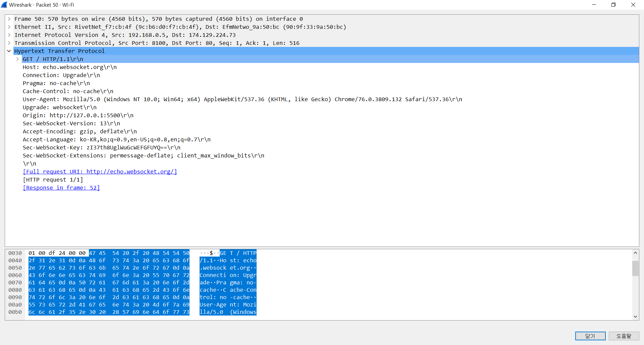
Task: Click hex offset 0030 row label
Action: [15, 253]
